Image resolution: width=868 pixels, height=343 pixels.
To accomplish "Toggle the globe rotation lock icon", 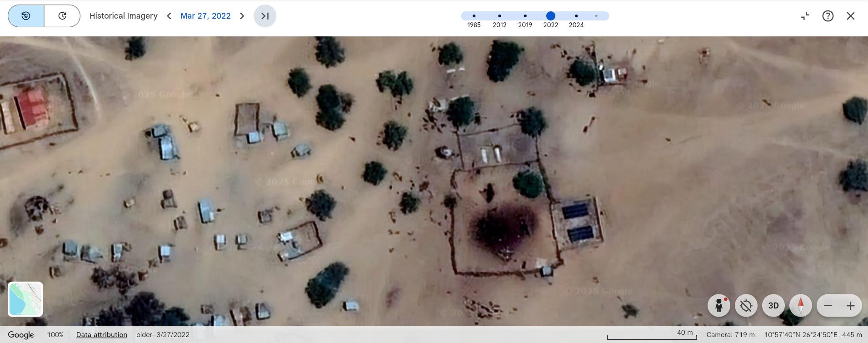I will click(x=746, y=306).
